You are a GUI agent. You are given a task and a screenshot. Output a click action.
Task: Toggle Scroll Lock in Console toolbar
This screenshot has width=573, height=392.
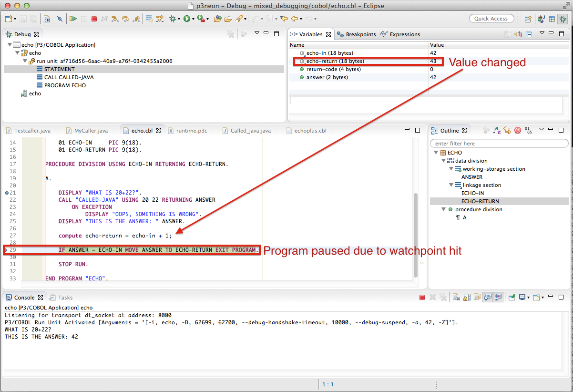pyautogui.click(x=467, y=297)
